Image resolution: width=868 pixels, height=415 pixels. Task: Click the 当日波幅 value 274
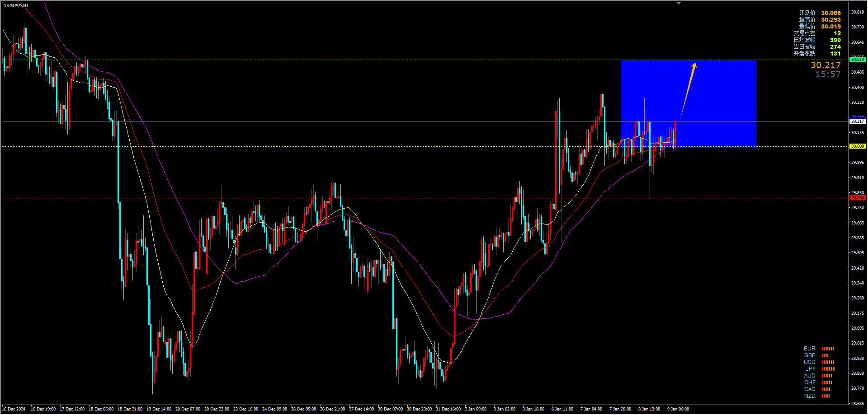835,47
